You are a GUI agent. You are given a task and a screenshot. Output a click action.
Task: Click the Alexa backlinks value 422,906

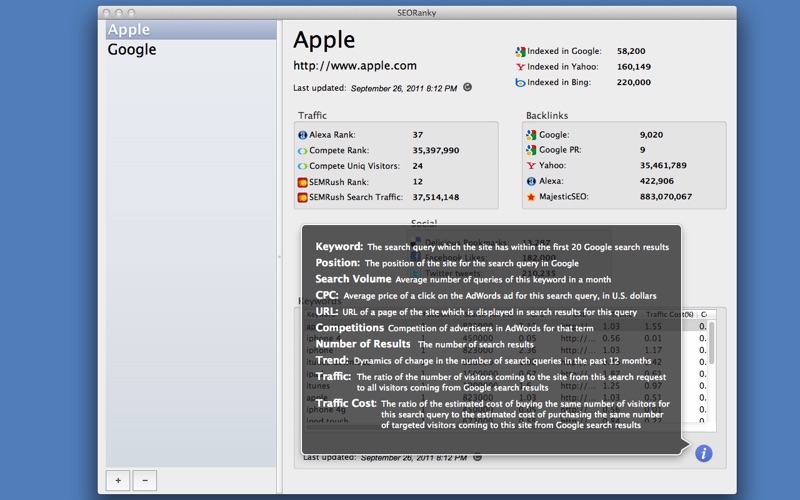pos(657,181)
